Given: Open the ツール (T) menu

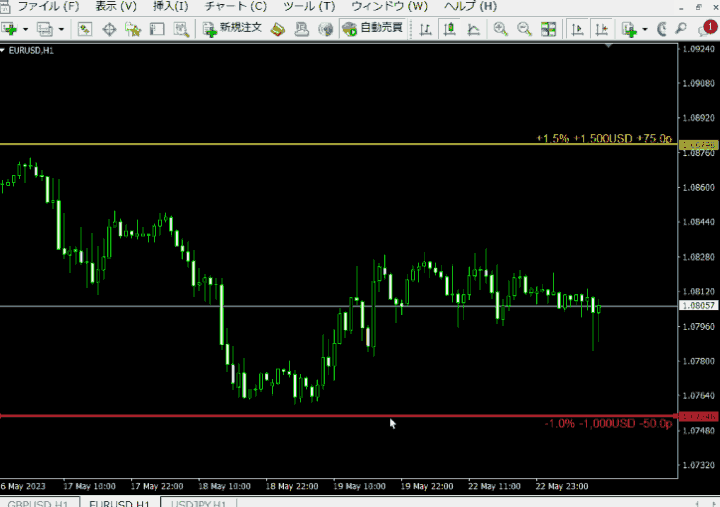Looking at the screenshot, I should click(x=309, y=6).
